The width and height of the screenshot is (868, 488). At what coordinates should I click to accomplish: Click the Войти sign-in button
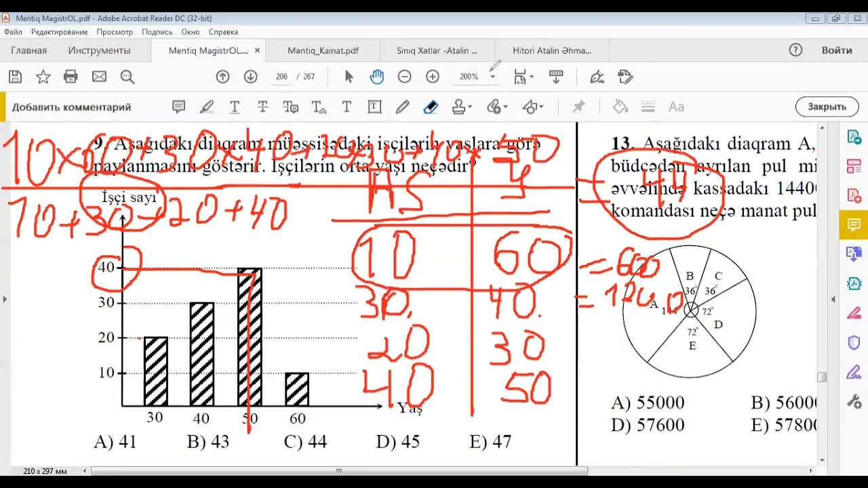point(837,50)
